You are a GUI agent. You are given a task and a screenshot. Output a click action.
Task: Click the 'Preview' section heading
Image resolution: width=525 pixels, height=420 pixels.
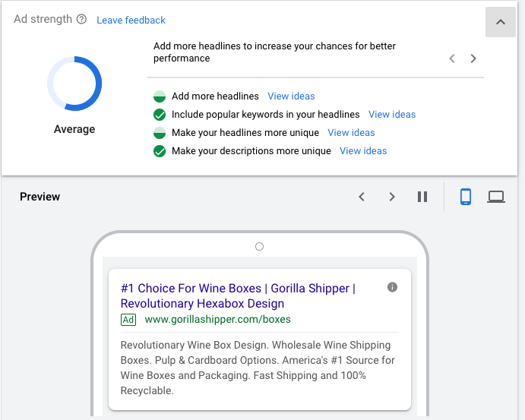40,197
